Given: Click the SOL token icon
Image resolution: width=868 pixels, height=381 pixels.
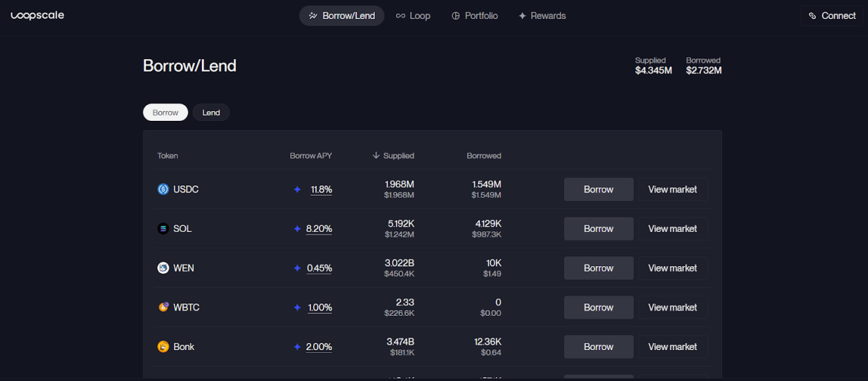Looking at the screenshot, I should (x=163, y=229).
